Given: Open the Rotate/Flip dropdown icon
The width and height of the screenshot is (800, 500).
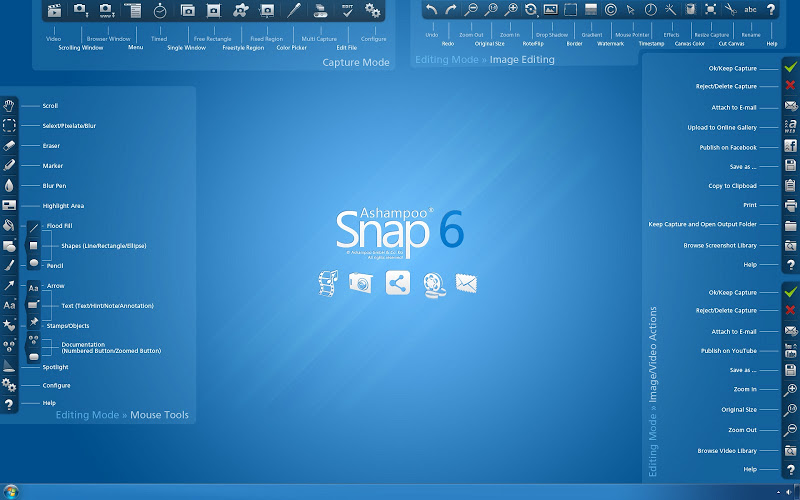Looking at the screenshot, I should (x=531, y=9).
